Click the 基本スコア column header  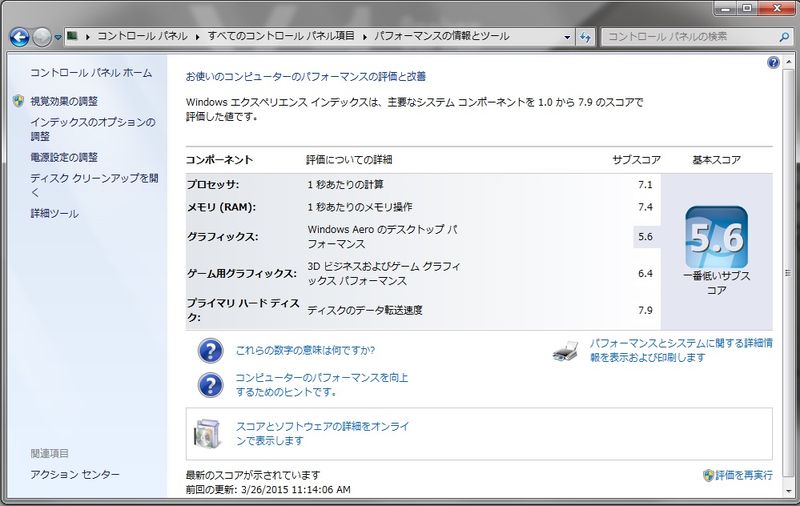coord(716,160)
